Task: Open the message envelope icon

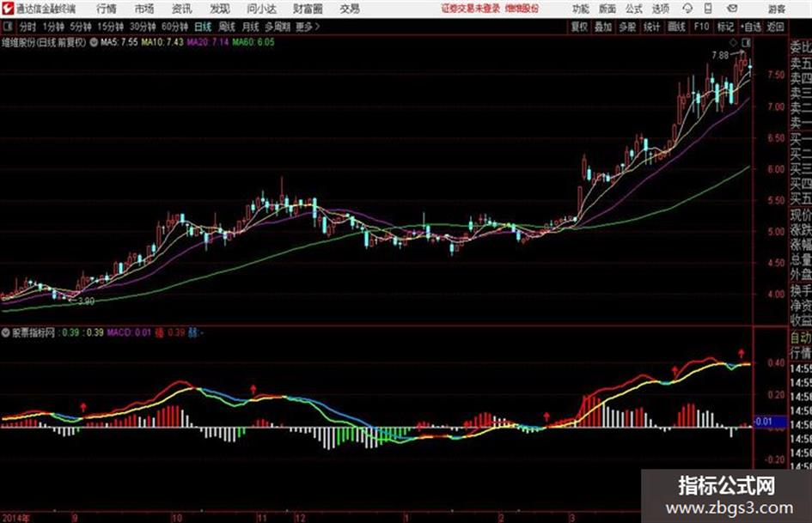Action: coord(732,9)
